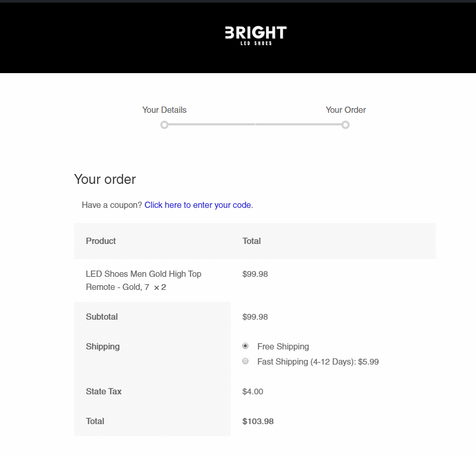Click the State Tax $4.00 amount
Image resolution: width=476 pixels, height=456 pixels.
pyautogui.click(x=253, y=392)
